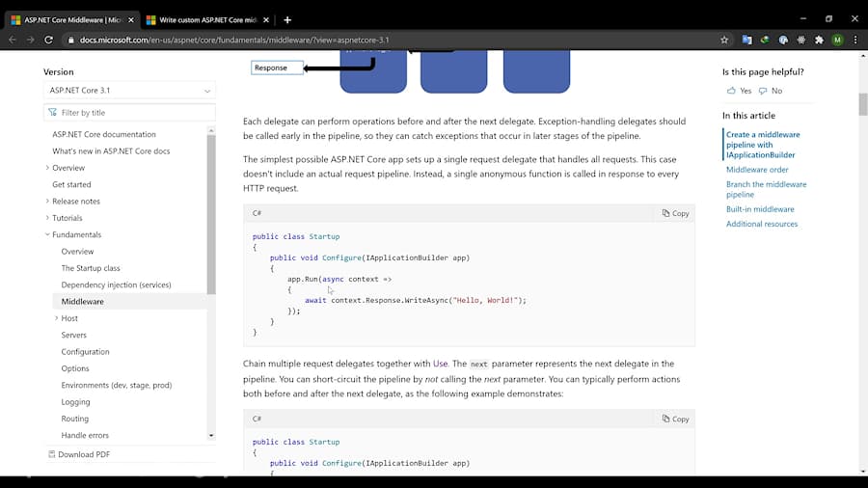The width and height of the screenshot is (868, 488).
Task: Click the gear-like extension icon in toolbar
Action: [801, 40]
